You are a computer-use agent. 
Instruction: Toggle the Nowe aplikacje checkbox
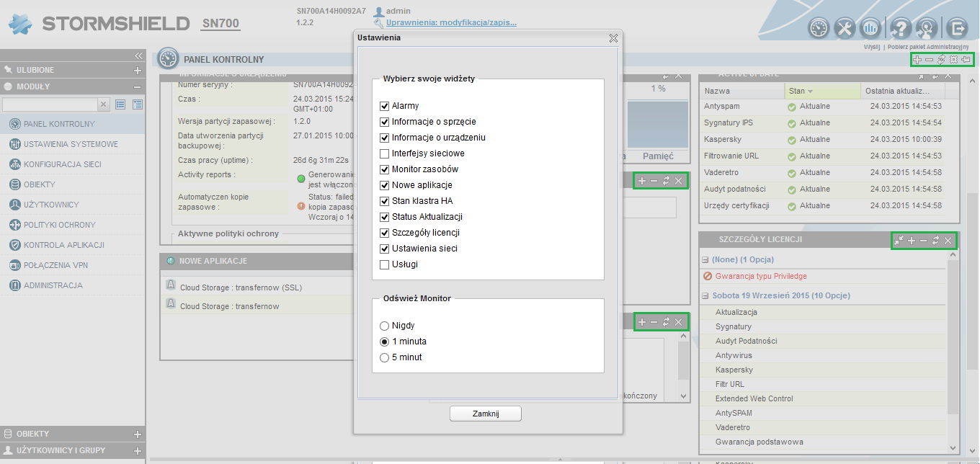[384, 185]
